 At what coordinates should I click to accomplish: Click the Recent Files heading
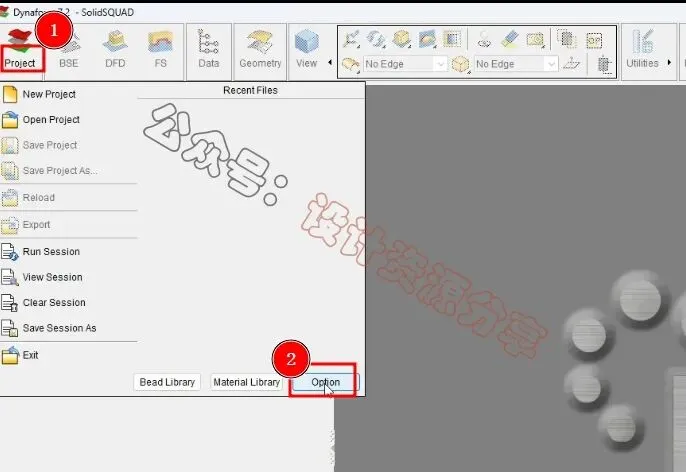pos(250,90)
